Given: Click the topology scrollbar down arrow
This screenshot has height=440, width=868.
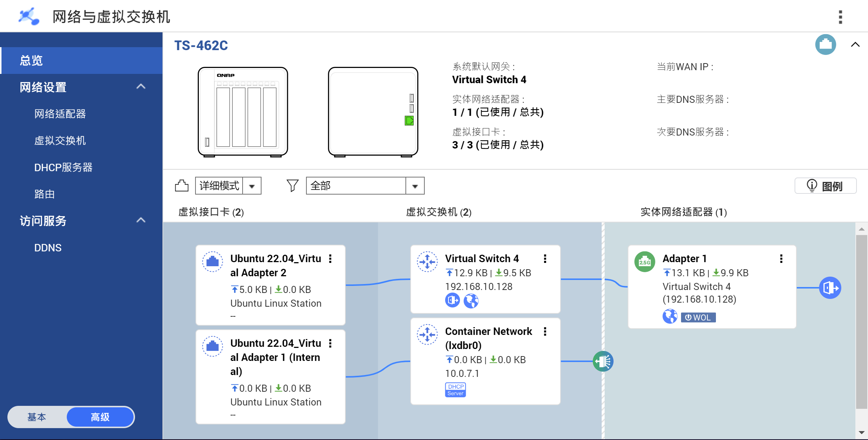Looking at the screenshot, I should coord(861,433).
